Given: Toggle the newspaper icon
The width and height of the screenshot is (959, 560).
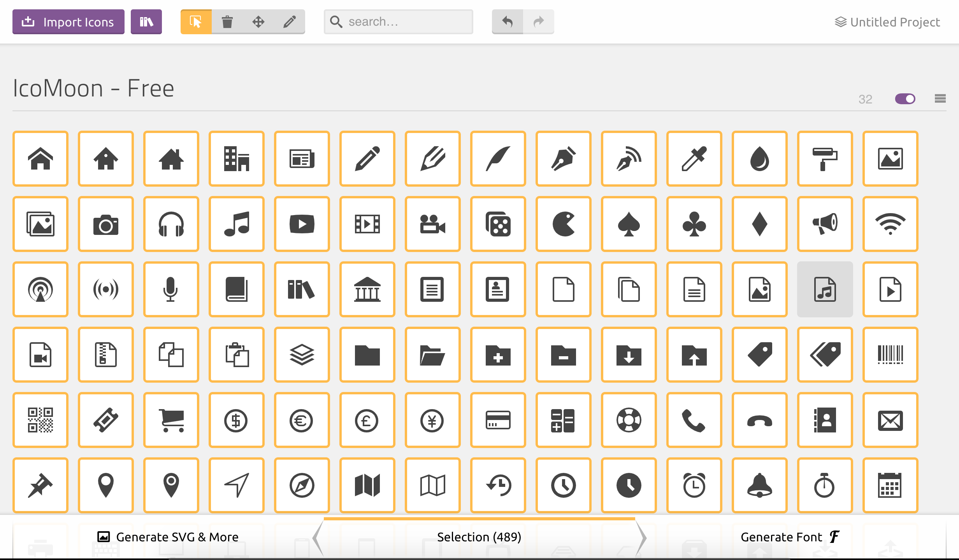Looking at the screenshot, I should tap(302, 159).
